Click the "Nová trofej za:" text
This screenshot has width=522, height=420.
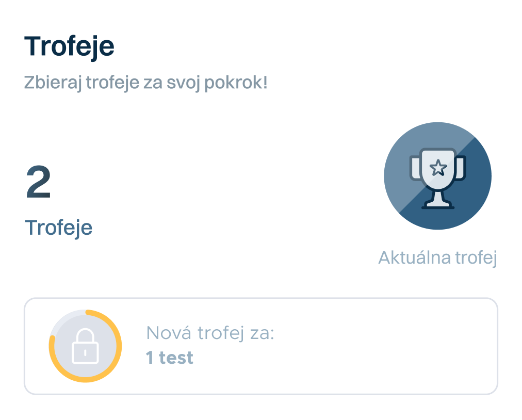point(210,333)
